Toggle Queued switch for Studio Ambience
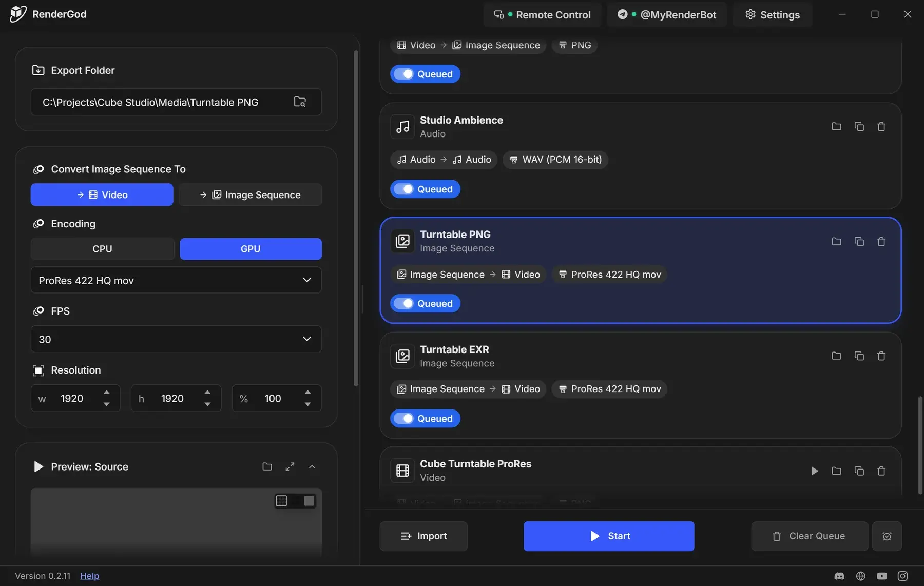The image size is (924, 586). (425, 189)
